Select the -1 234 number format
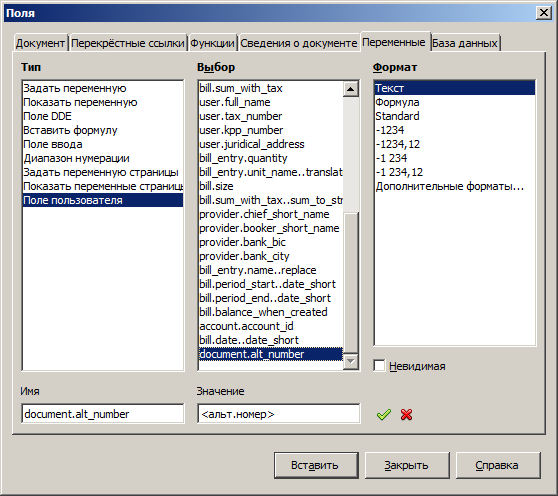 (455, 158)
